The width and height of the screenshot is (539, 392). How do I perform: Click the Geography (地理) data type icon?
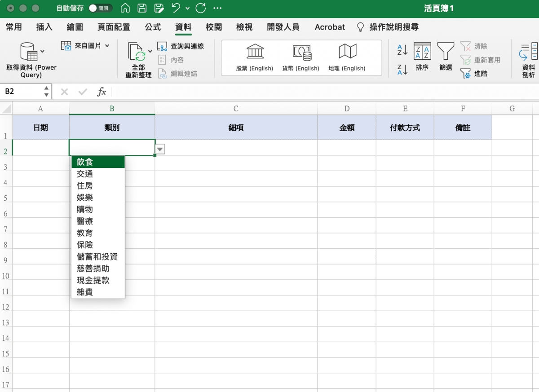[347, 52]
